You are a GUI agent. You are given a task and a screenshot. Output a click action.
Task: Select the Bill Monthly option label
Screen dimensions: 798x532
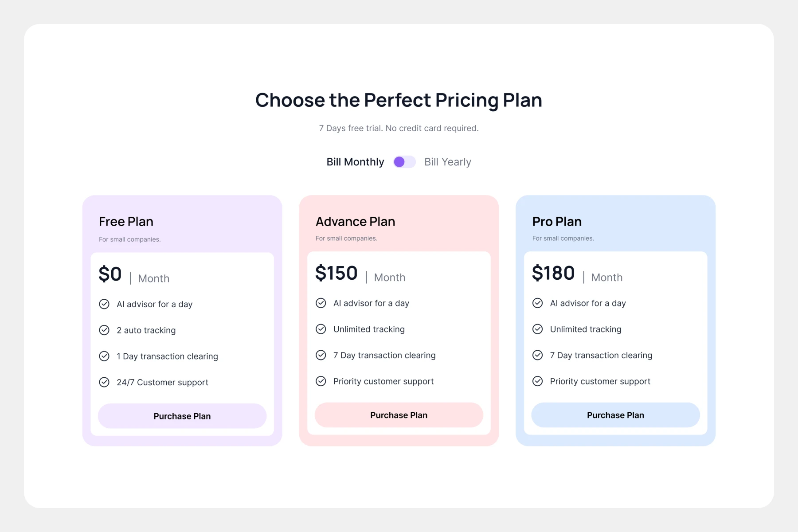[355, 162]
